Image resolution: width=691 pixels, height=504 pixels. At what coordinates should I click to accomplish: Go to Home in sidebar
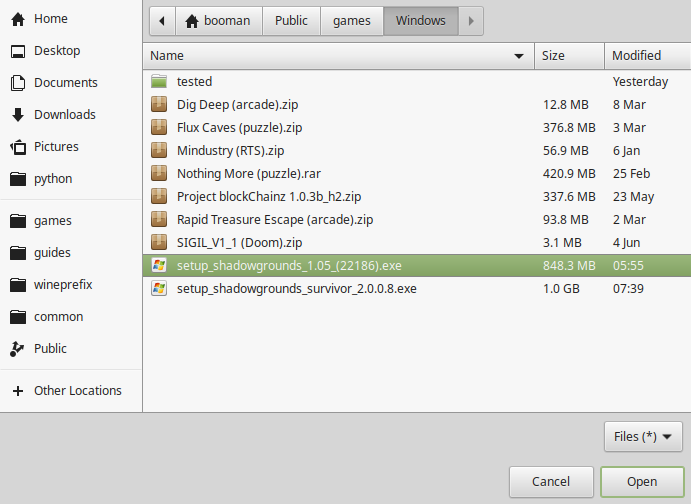pyautogui.click(x=71, y=19)
